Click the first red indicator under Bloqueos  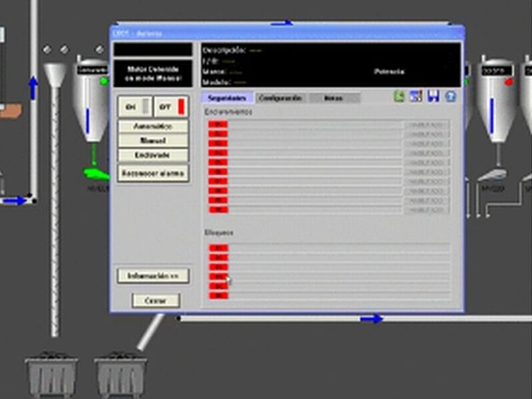pos(218,248)
